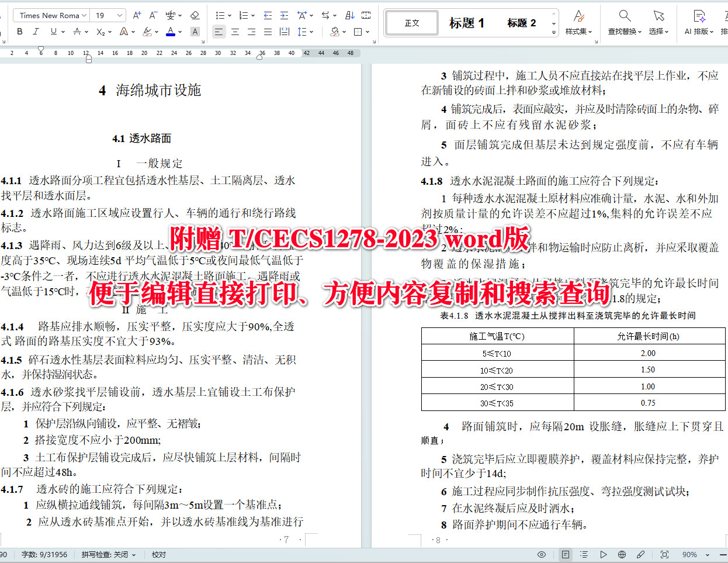The height and width of the screenshot is (563, 728).
Task: Insert a numbered list
Action: coord(243,15)
